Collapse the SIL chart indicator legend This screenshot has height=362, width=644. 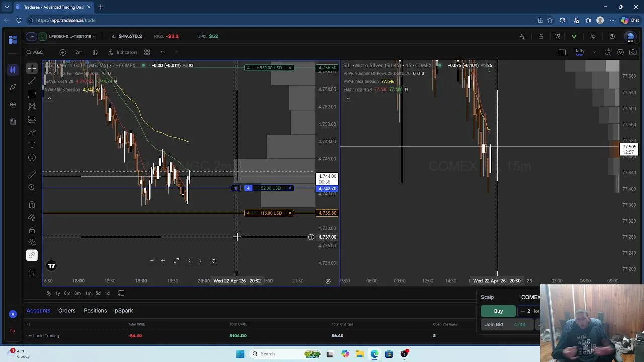[348, 99]
